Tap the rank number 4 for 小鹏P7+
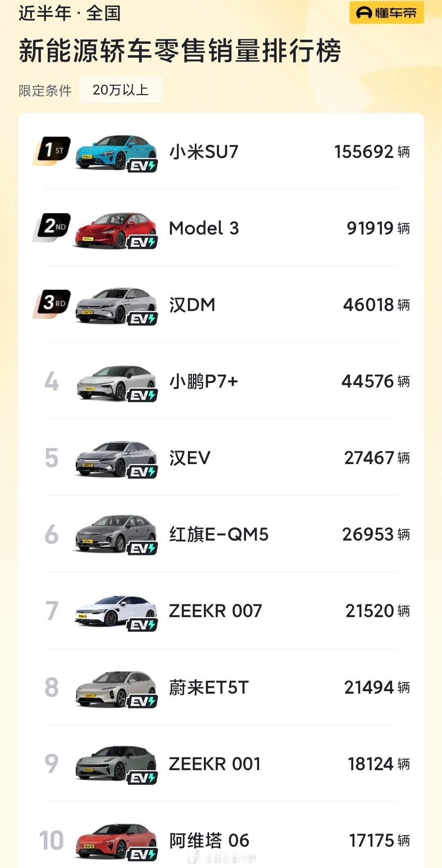 tap(52, 381)
